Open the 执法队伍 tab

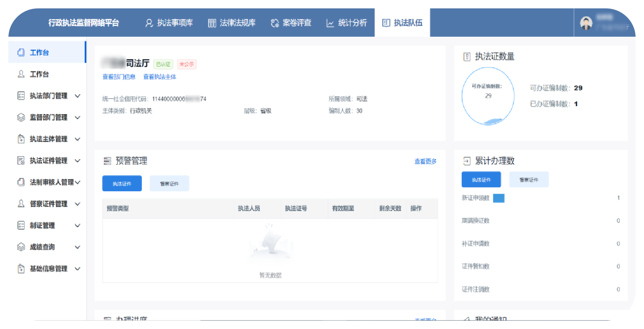coord(402,23)
